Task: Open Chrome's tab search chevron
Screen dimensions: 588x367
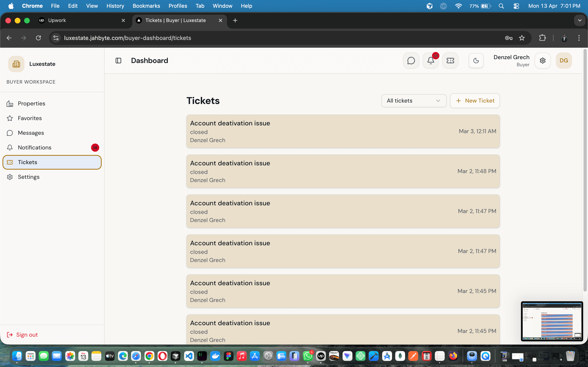Action: tap(580, 20)
